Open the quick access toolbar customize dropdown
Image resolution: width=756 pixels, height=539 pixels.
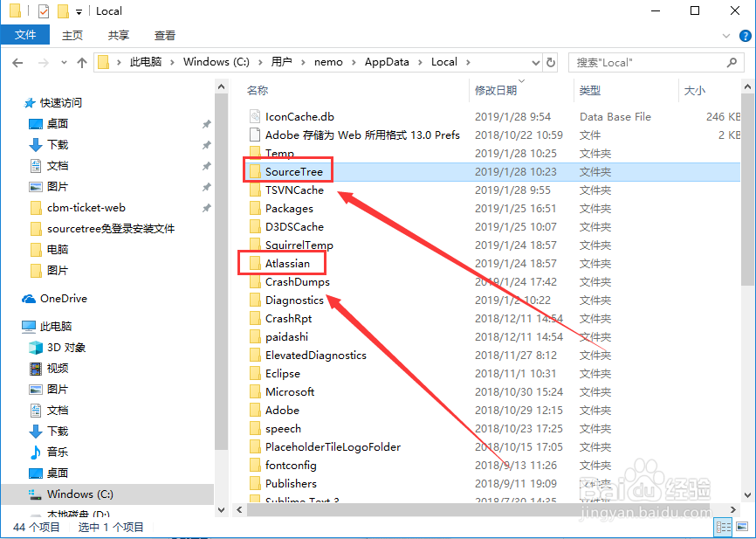click(79, 10)
